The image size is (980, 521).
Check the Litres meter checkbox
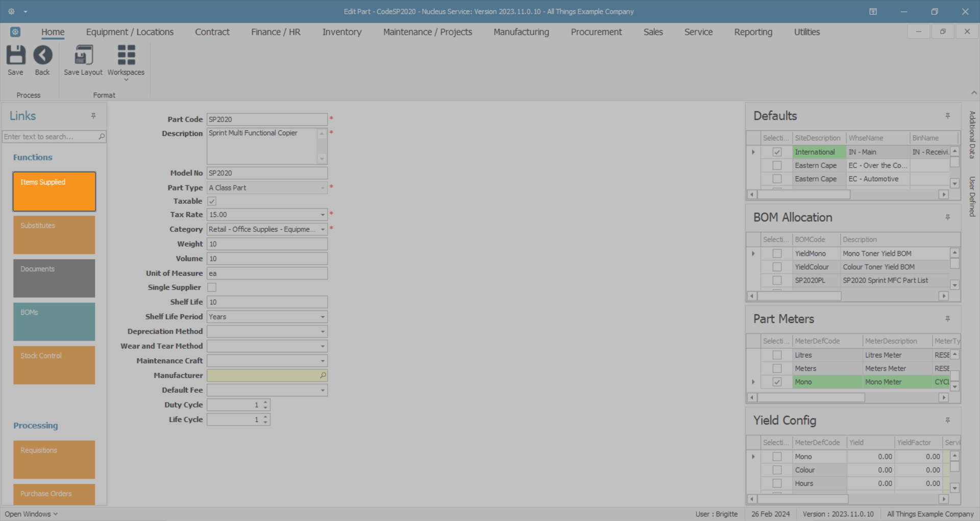[x=777, y=355]
